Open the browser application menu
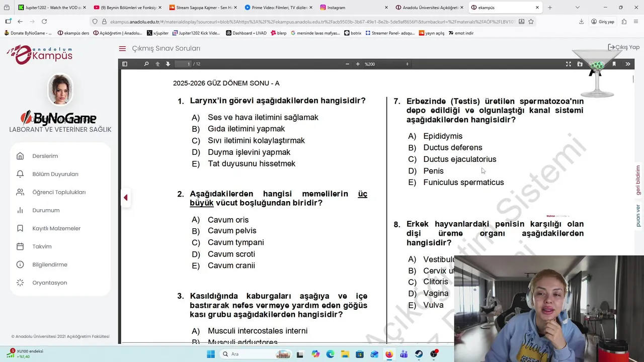 [x=635, y=22]
